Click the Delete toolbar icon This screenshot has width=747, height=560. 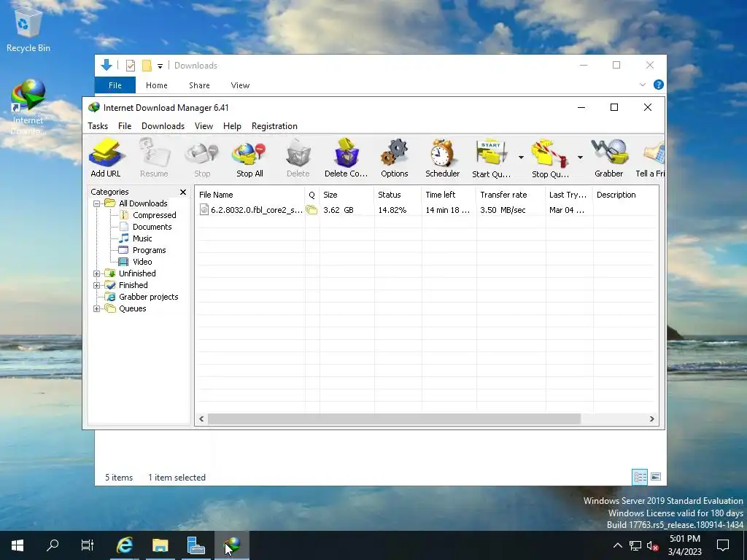click(298, 158)
